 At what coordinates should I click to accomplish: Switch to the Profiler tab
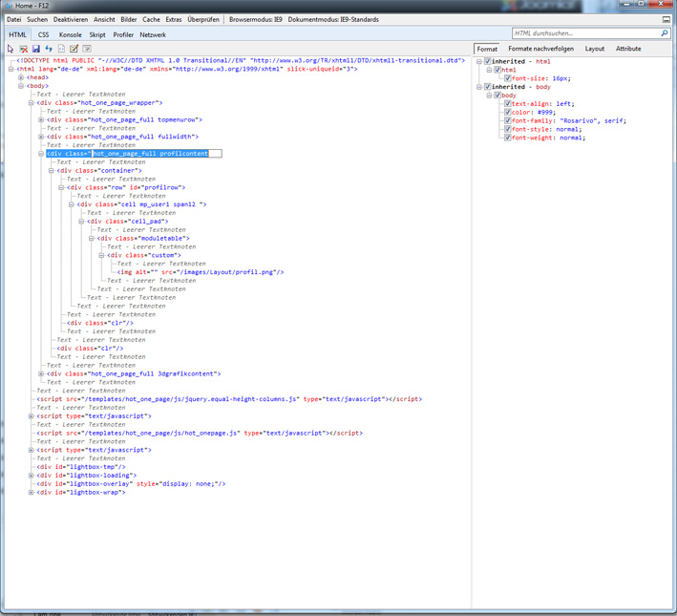point(123,34)
